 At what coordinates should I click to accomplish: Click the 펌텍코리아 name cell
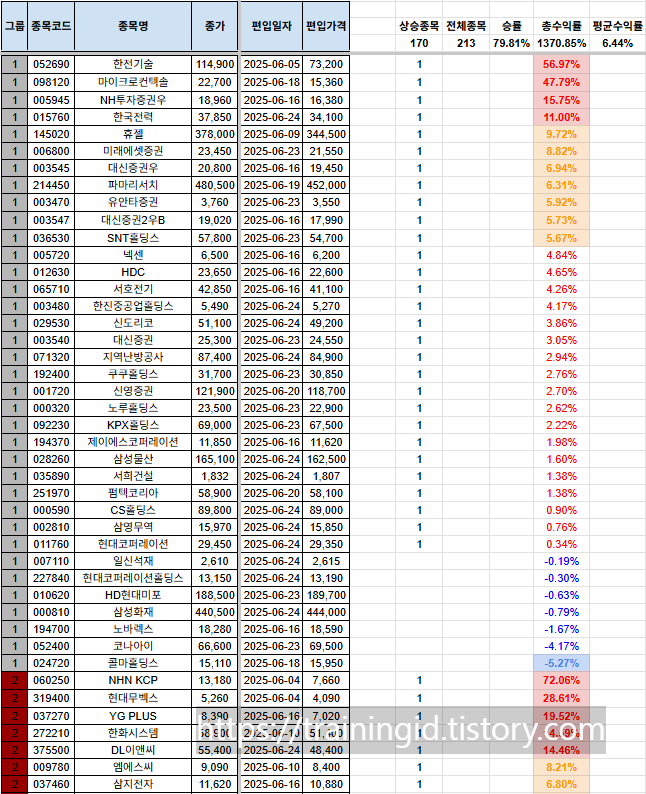[133, 493]
